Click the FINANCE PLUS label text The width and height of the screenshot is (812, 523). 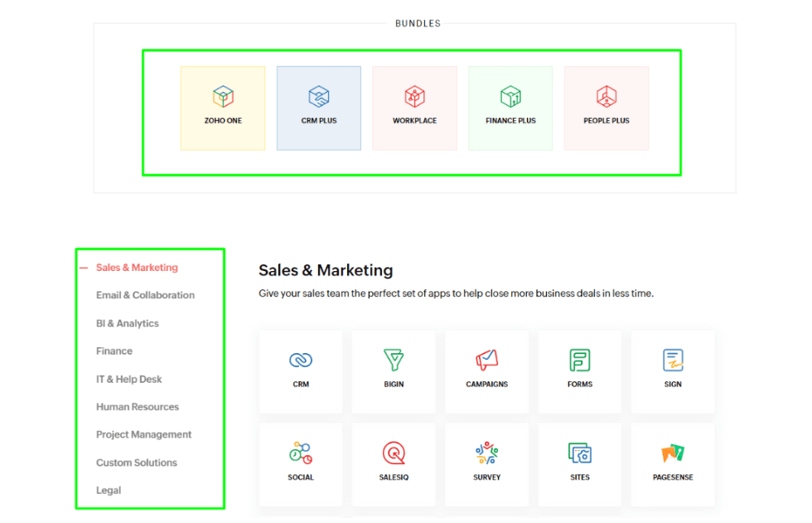click(510, 121)
